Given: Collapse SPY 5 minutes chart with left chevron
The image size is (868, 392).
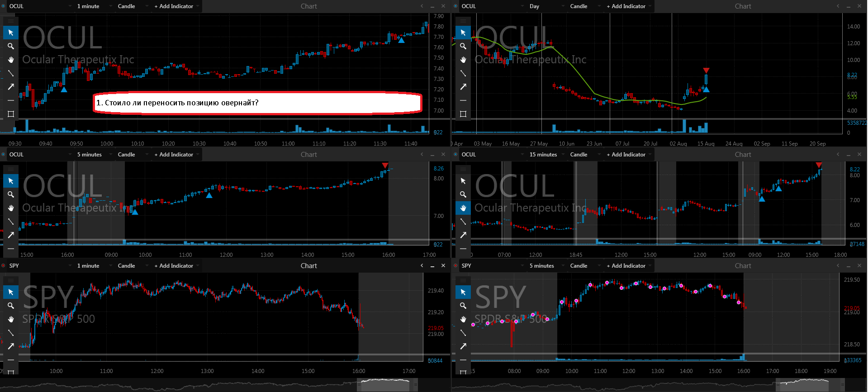Looking at the screenshot, I should click(838, 265).
